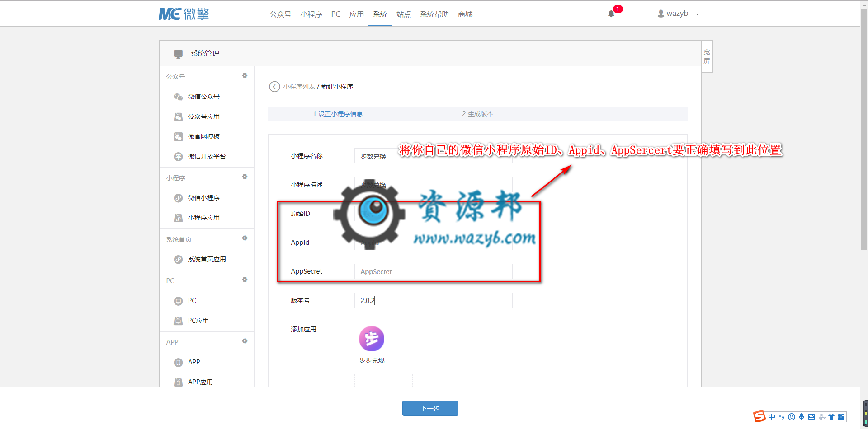Open Sogou emoji smiley panel

pos(791,417)
